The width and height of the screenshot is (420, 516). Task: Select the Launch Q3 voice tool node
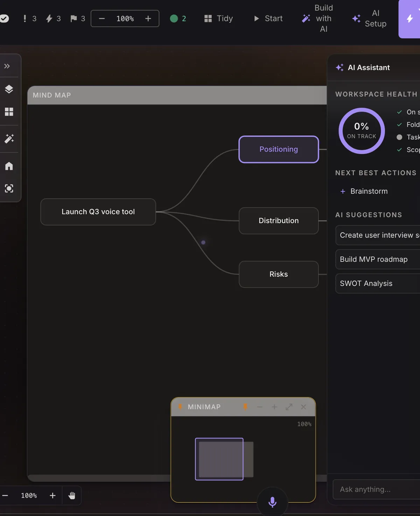tap(98, 212)
